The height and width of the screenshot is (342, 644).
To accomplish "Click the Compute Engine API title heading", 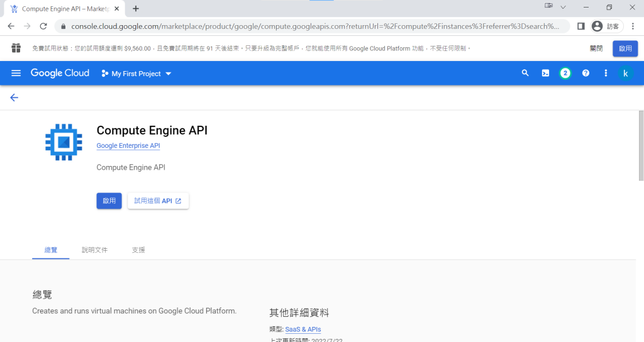I will 152,130.
